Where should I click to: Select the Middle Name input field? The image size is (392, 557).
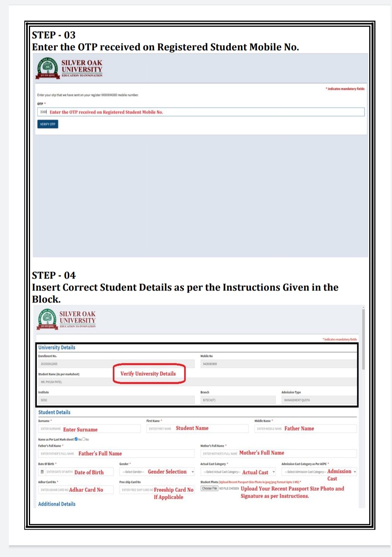point(305,429)
